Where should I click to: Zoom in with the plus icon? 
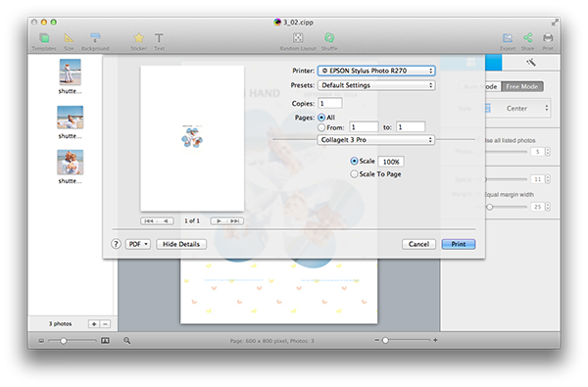(435, 340)
